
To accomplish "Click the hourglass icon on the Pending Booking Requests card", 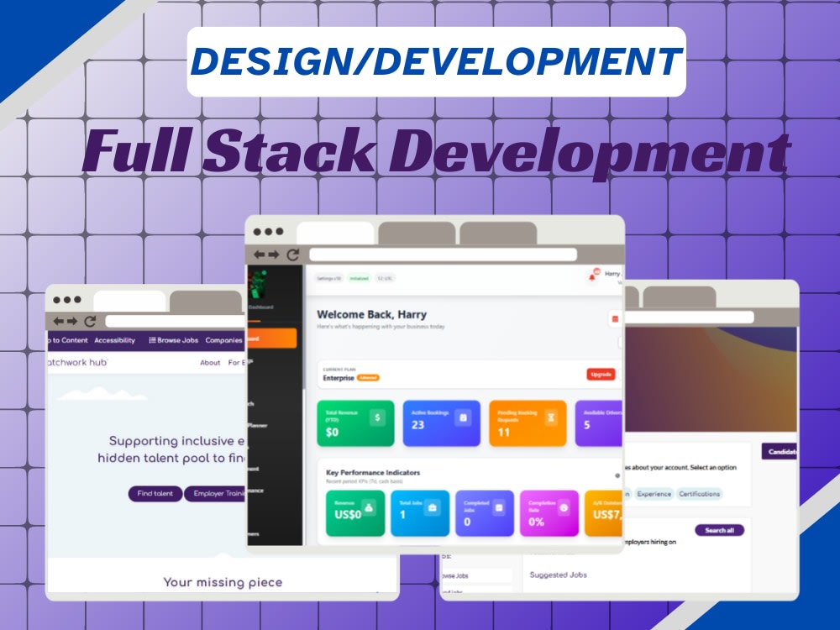I will (550, 417).
